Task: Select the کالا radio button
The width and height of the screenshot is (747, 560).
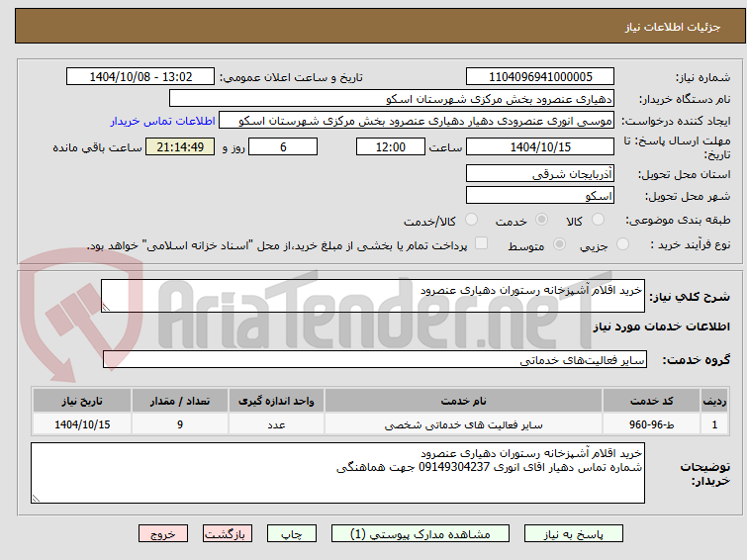Action: coord(598,220)
